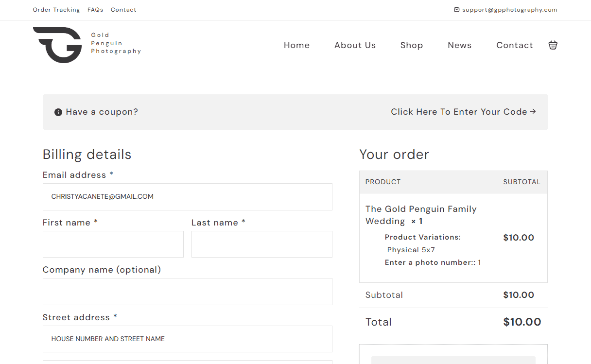The height and width of the screenshot is (364, 591).
Task: Click the Gold Penguin Photography logo
Action: pyautogui.click(x=58, y=45)
